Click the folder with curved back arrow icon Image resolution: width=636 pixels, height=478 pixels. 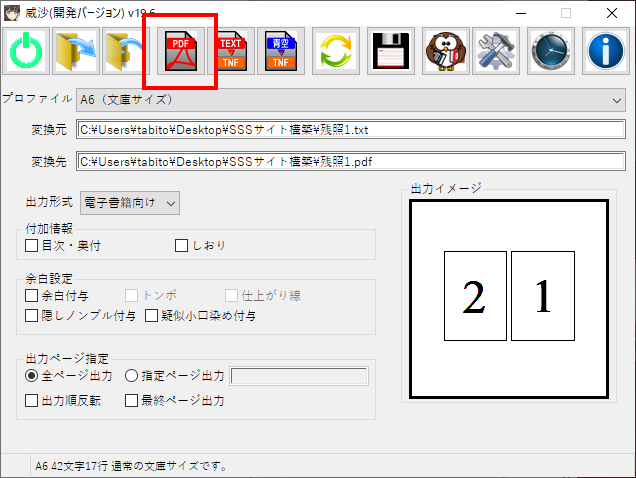(126, 51)
